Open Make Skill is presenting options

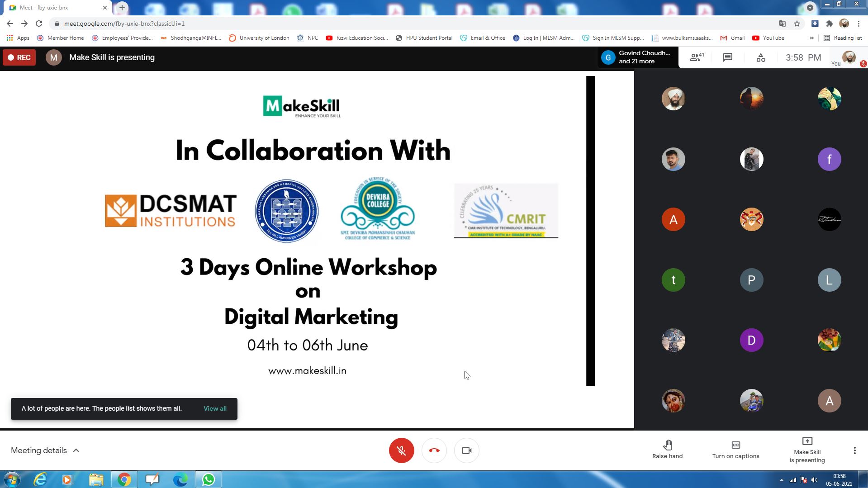(807, 450)
